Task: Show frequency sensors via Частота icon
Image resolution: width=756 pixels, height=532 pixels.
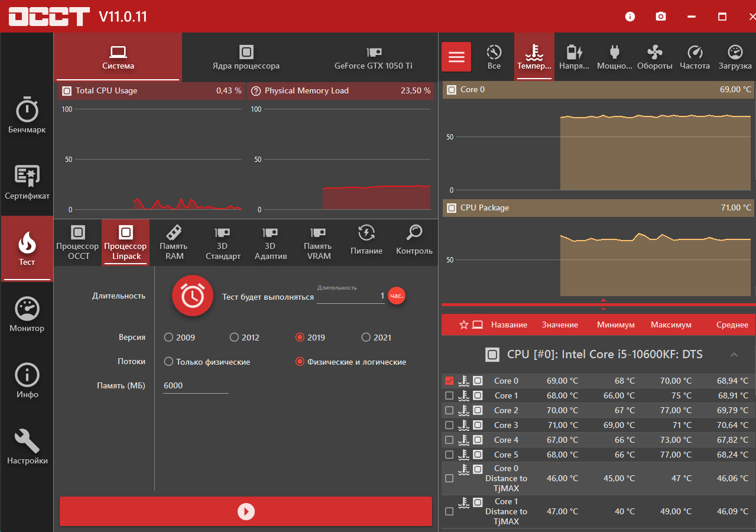Action: (695, 57)
